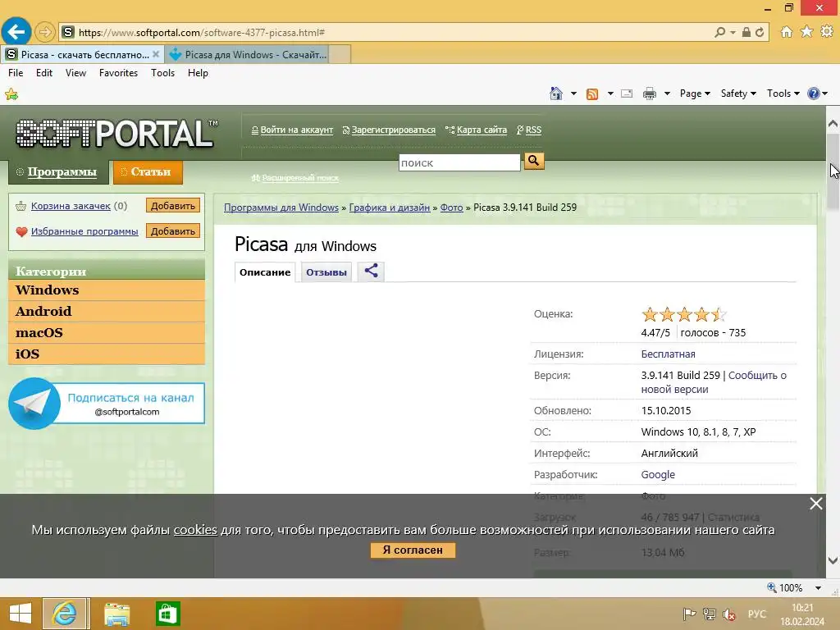Viewport: 840px width, 630px height.
Task: Switch to the 'Отзывы' tab
Action: pyautogui.click(x=326, y=272)
